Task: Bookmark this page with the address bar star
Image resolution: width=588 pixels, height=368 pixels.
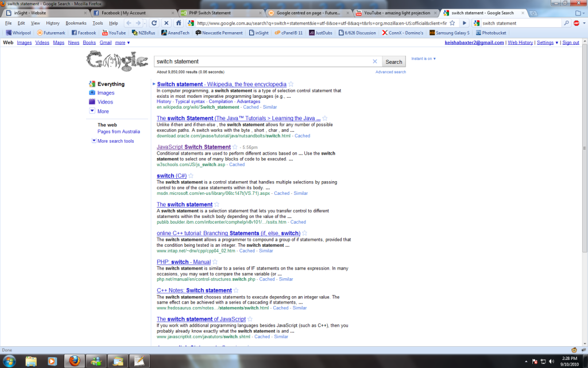Action: (x=452, y=23)
